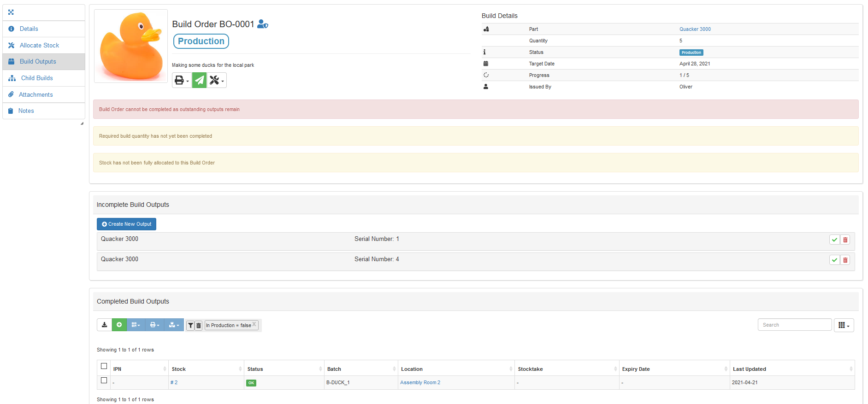
Task: Click the rubber duck part thumbnail
Action: (131, 46)
